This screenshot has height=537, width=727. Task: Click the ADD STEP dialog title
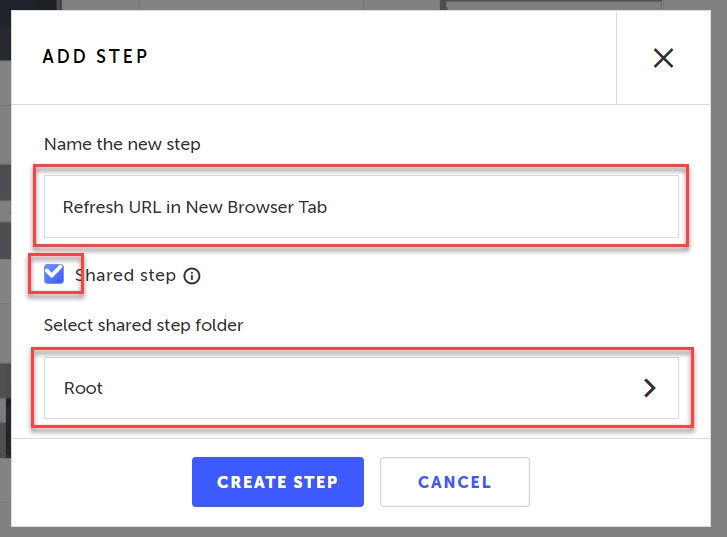coord(95,57)
